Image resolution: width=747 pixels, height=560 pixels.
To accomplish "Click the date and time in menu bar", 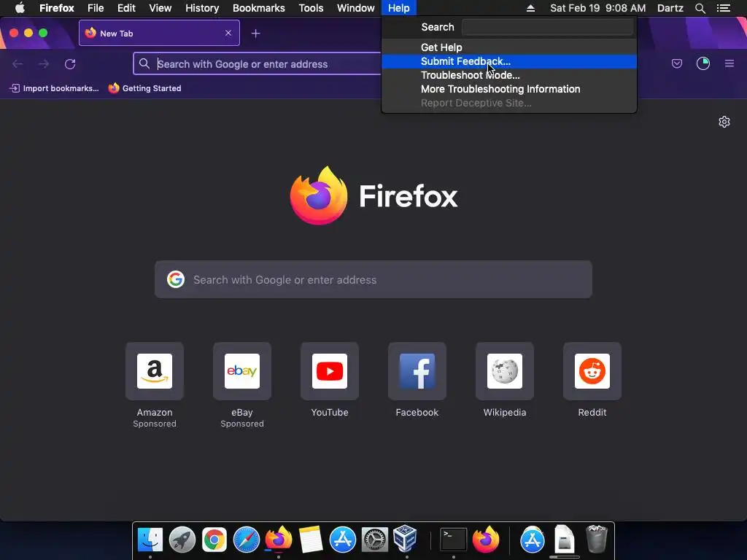I will 598,8.
